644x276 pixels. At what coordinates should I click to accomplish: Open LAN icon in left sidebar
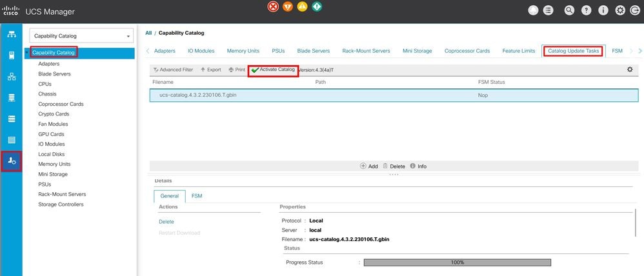(12, 76)
